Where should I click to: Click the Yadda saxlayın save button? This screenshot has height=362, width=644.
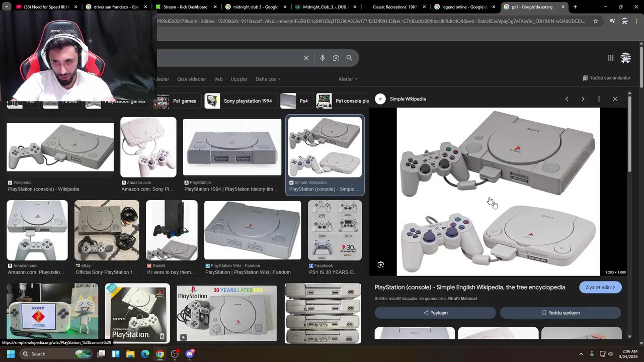(560, 313)
